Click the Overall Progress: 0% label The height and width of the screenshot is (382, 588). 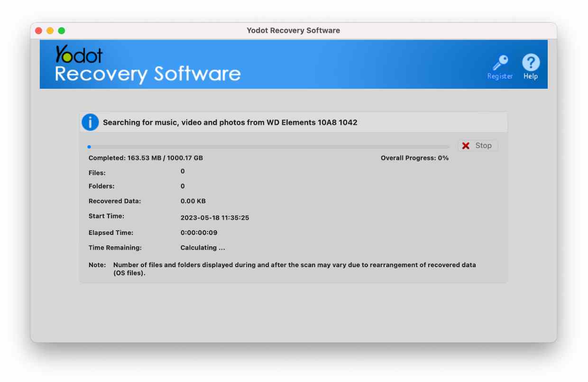414,158
